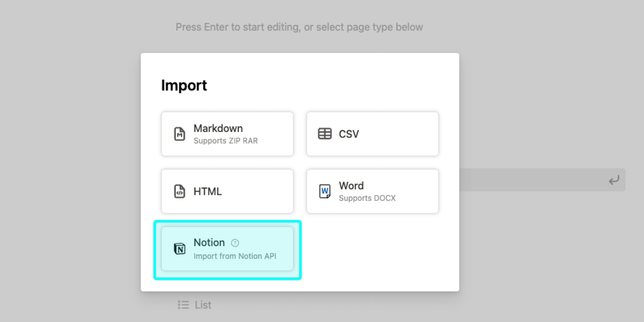Click the Enter return arrow icon
This screenshot has width=644, height=322.
(615, 180)
